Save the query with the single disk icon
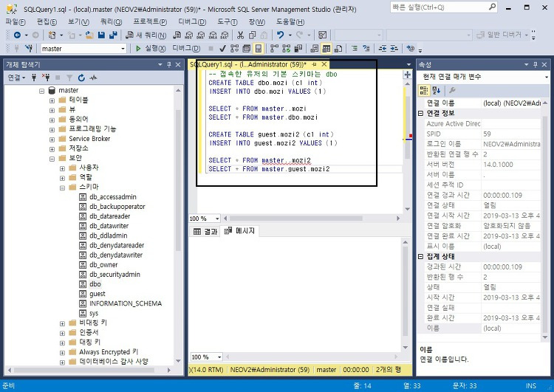This screenshot has width=554, height=392. [101, 35]
